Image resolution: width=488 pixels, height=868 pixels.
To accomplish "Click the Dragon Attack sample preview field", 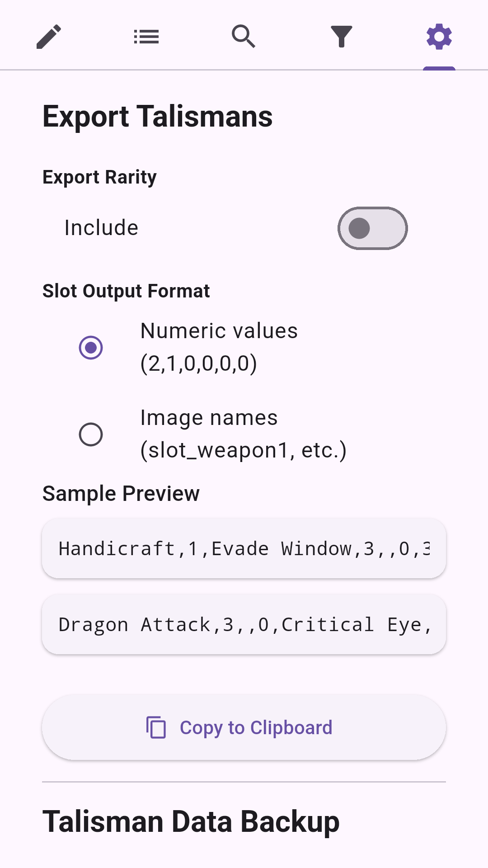I will (244, 624).
